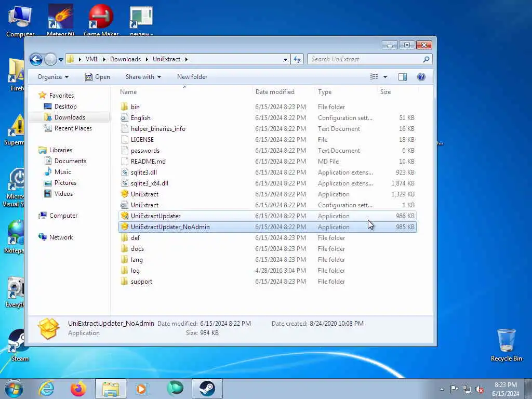Sort by the Type column header
This screenshot has height=399, width=532.
tap(325, 92)
